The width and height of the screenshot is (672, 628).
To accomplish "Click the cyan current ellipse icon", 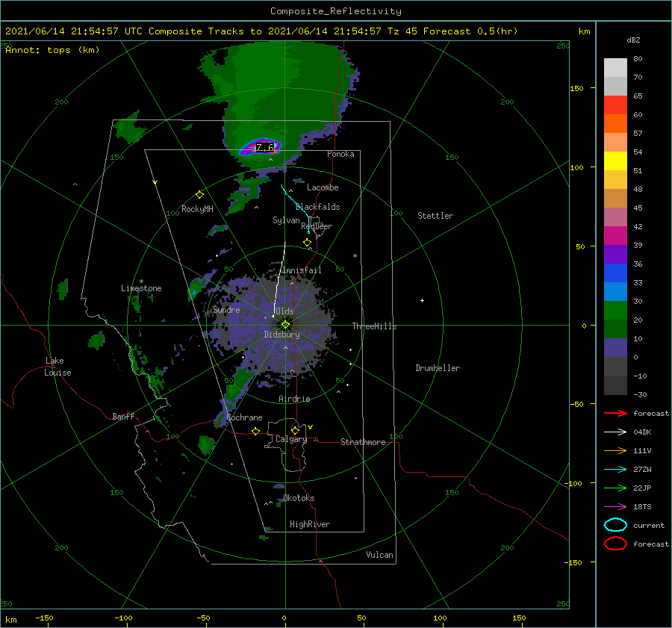I will (x=615, y=525).
